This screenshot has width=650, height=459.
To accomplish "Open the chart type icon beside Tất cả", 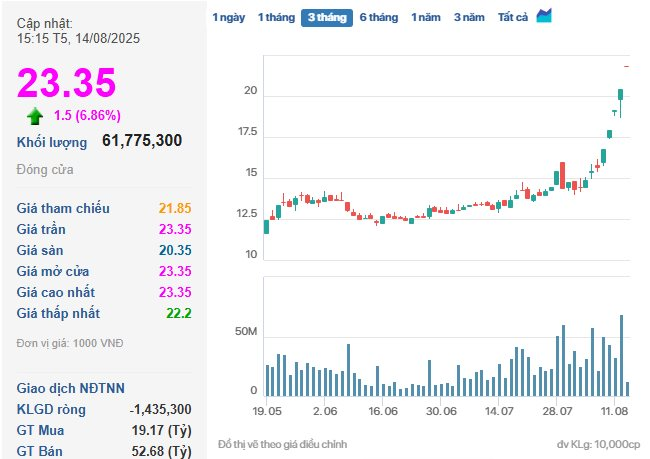I will 544,16.
